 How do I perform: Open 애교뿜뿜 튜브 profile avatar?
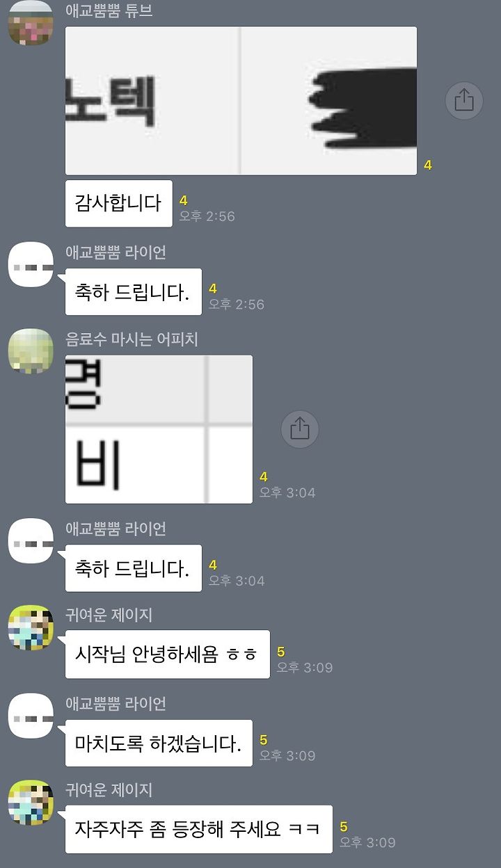pyautogui.click(x=31, y=22)
